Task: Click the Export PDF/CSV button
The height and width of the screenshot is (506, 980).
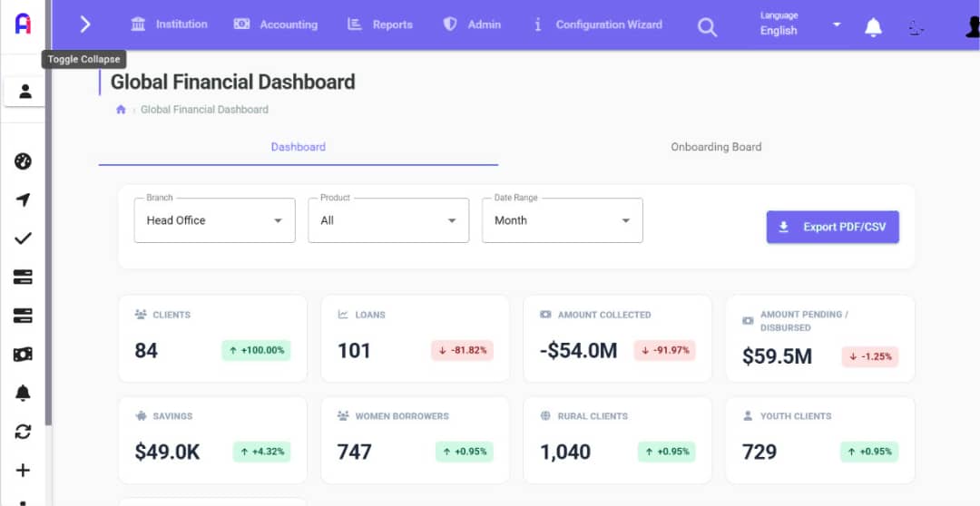Action: 832,227
